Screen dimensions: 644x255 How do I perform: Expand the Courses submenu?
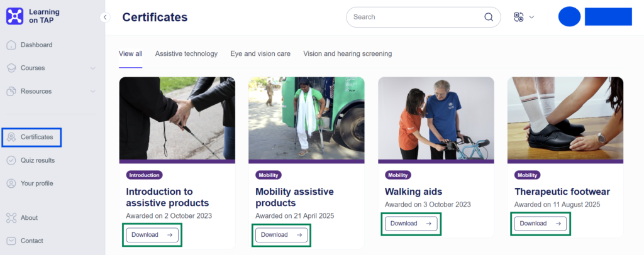coord(92,68)
